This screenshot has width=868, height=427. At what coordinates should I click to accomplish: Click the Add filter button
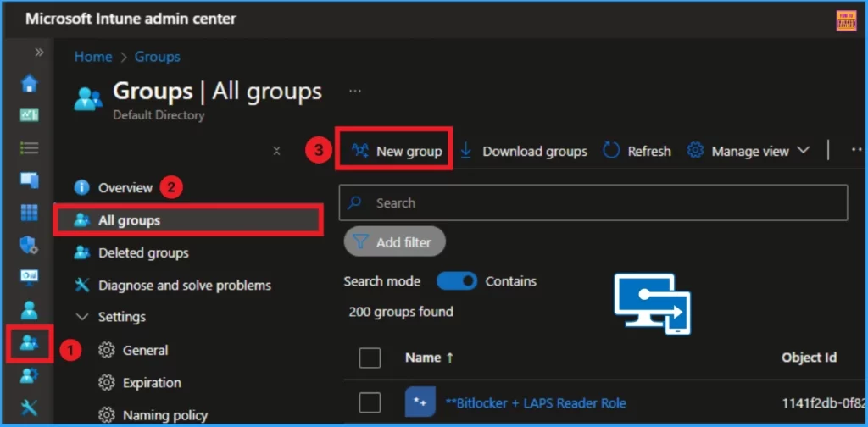[395, 241]
